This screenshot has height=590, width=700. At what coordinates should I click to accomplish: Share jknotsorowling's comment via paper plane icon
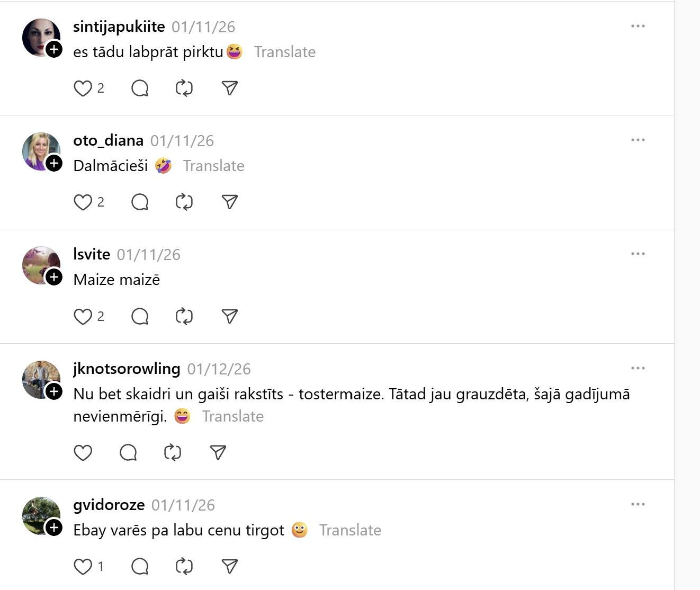(218, 452)
